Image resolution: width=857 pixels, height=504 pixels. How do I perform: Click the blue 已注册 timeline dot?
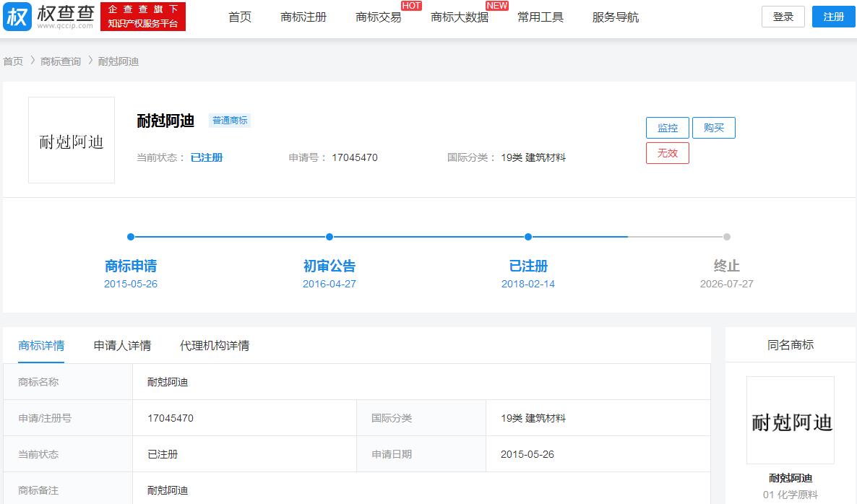[x=528, y=236]
